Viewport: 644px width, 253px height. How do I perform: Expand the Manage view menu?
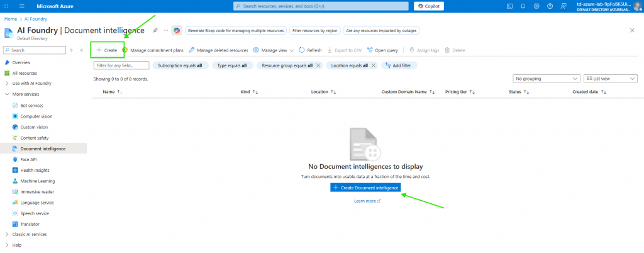[273, 50]
